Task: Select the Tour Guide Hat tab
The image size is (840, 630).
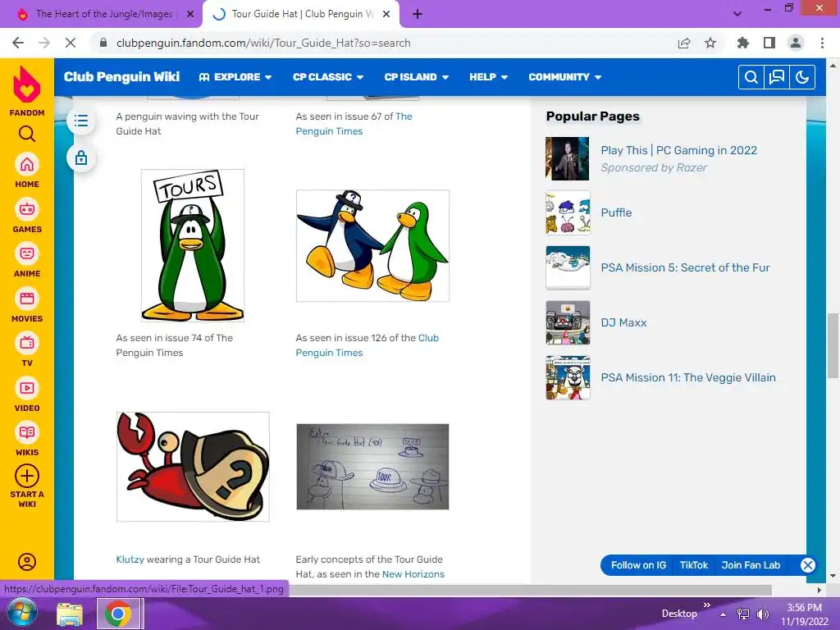Action: (300, 14)
